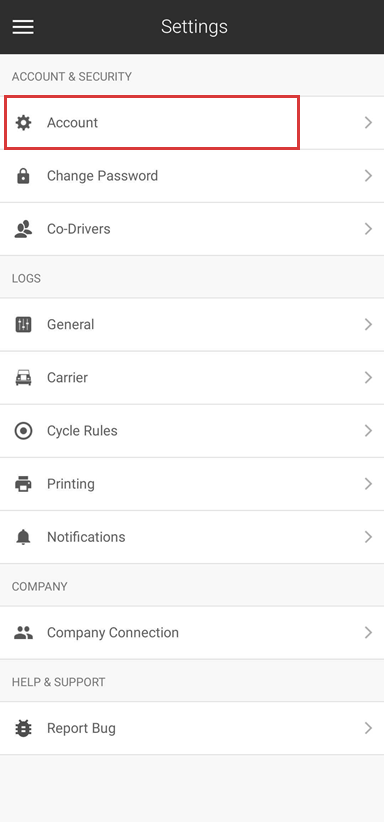Expand Account using its chevron arrow
Viewport: 385px width, 822px height.
(x=368, y=123)
